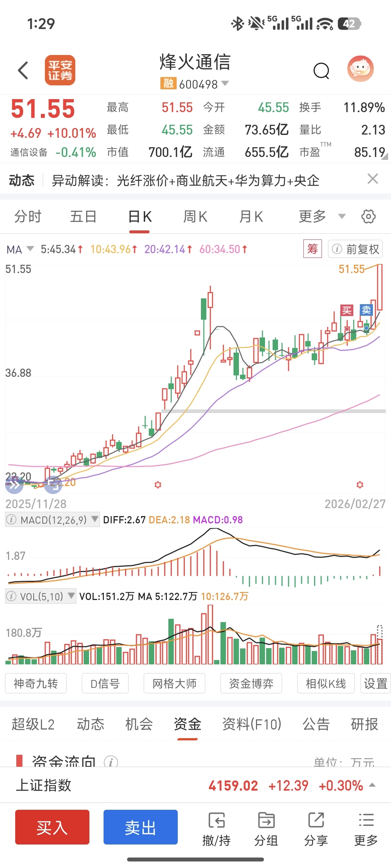
Task: Open VOL indicator info icon
Action: (12, 596)
